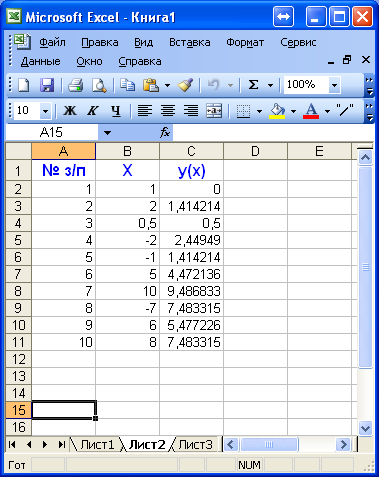Expand Formatting toolbar options
Viewport: 379px width, 477px height.
[x=369, y=111]
